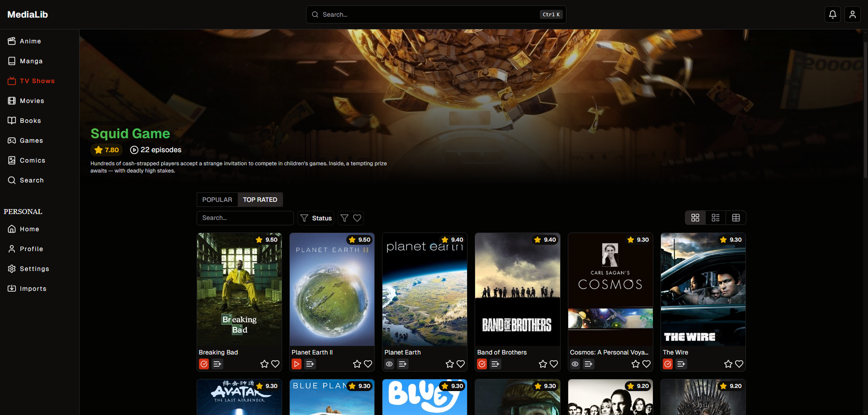868x415 pixels.
Task: Favorite Band of Brothers with the heart
Action: (554, 364)
